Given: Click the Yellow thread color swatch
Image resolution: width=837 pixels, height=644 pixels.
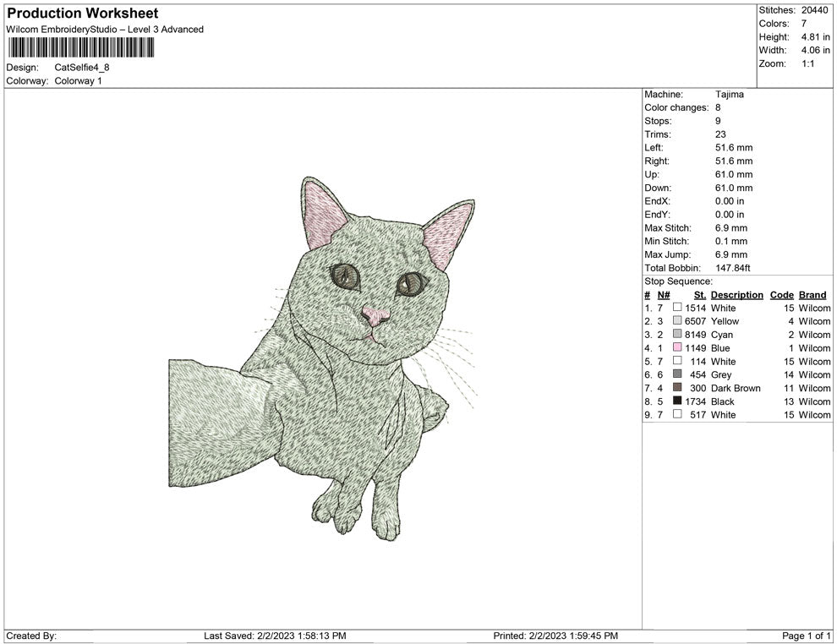Looking at the screenshot, I should (x=677, y=320).
